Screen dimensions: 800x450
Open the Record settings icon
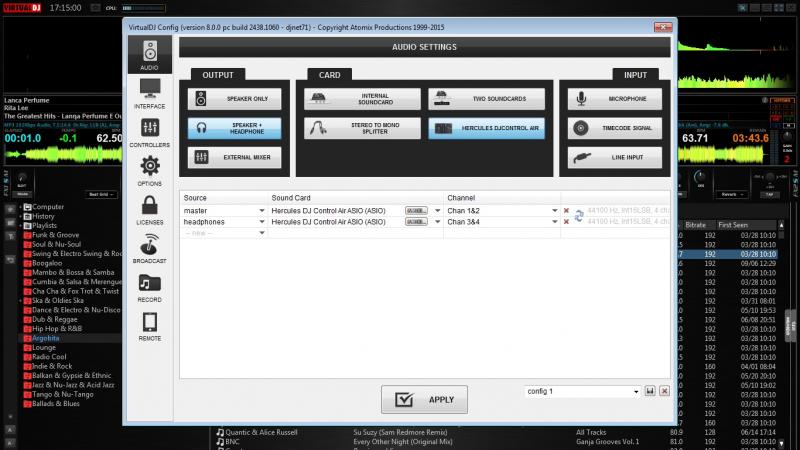[x=149, y=287]
